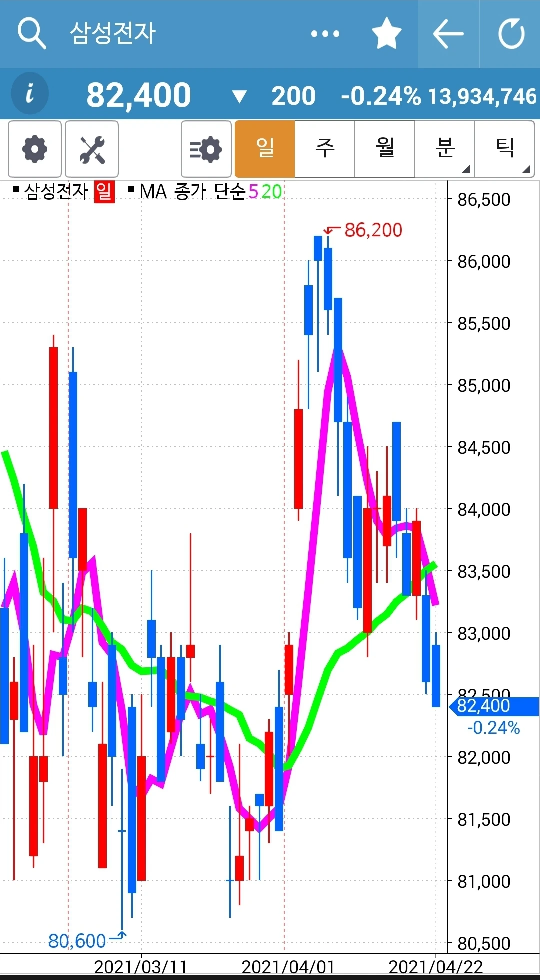Tap the volume 13,934,746
This screenshot has width=540, height=980.
click(x=482, y=96)
